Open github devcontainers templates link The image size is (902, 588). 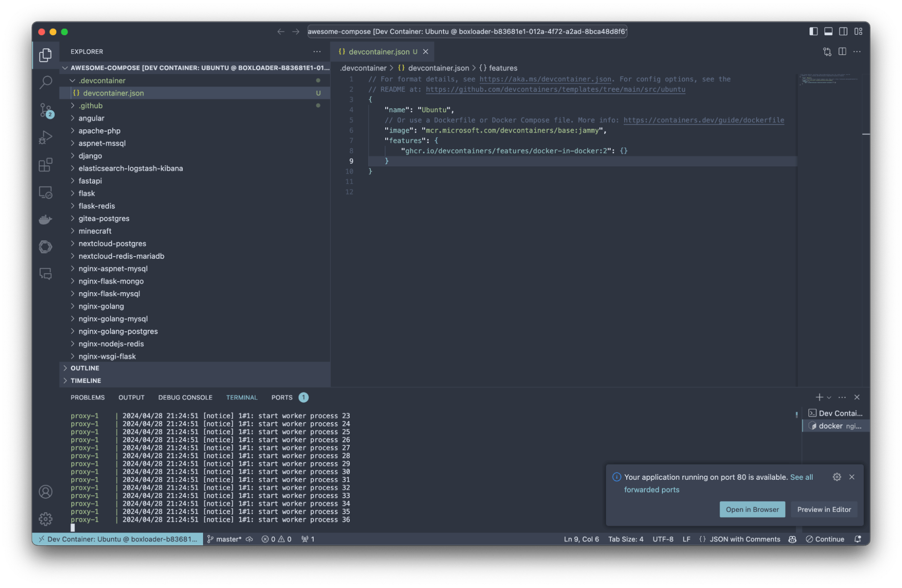pyautogui.click(x=555, y=90)
